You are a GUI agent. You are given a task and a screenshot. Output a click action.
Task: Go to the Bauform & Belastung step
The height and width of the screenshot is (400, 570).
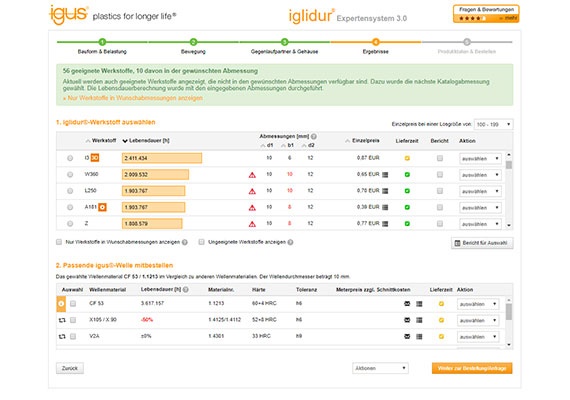click(102, 47)
